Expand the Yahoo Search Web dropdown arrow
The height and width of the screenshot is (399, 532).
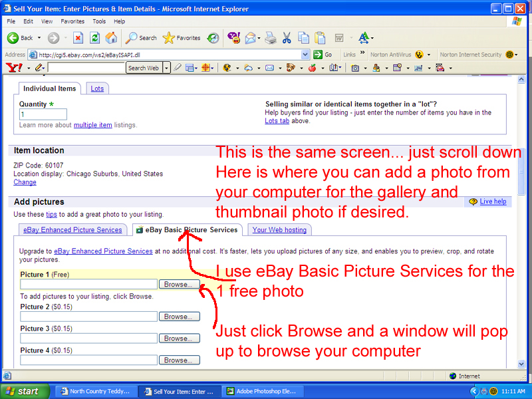pyautogui.click(x=166, y=68)
